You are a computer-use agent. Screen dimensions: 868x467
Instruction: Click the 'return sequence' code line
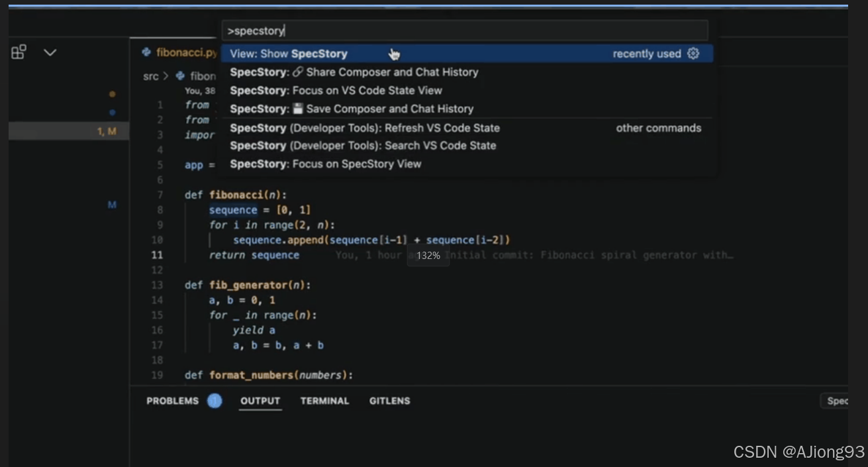click(254, 255)
